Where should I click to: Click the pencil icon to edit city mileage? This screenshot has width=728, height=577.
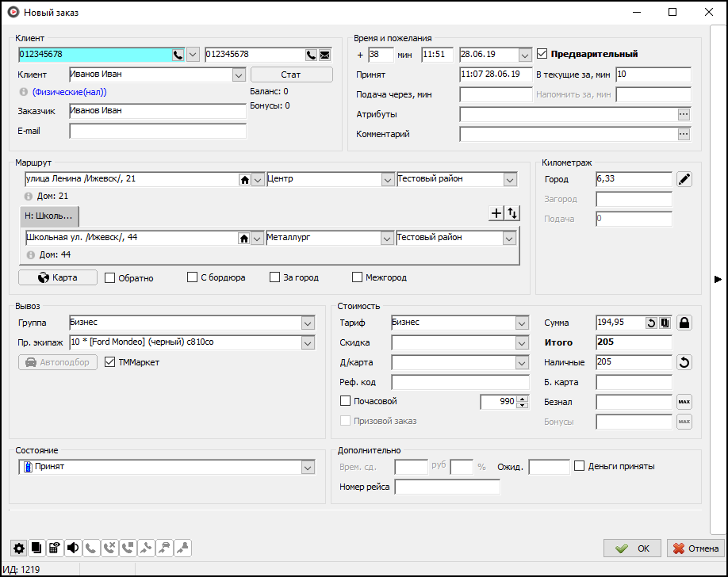684,179
